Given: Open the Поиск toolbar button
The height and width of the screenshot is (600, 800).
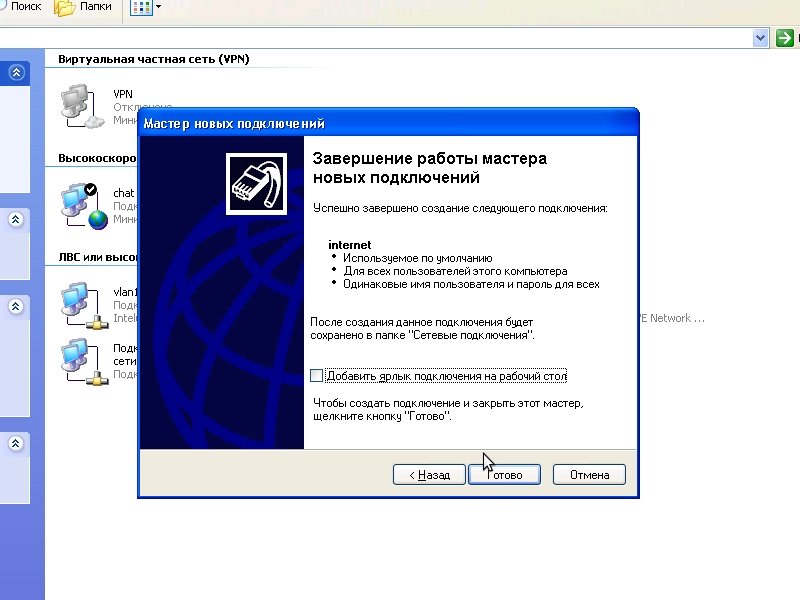Looking at the screenshot, I should coord(21,7).
